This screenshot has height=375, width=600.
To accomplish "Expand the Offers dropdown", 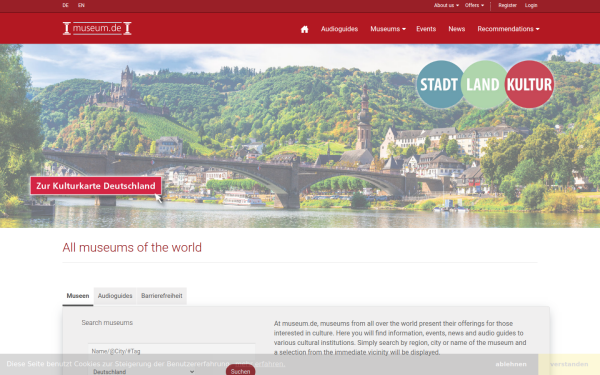I will 474,5.
